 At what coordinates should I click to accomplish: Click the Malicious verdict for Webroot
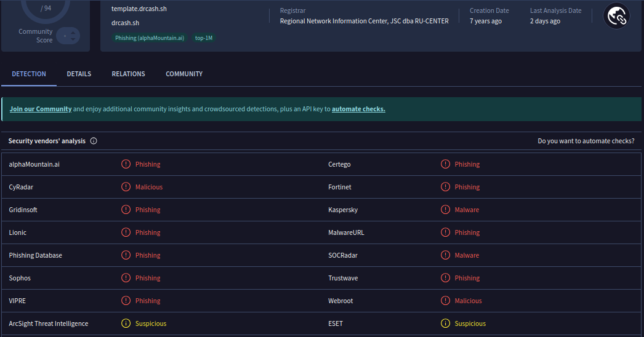click(468, 301)
